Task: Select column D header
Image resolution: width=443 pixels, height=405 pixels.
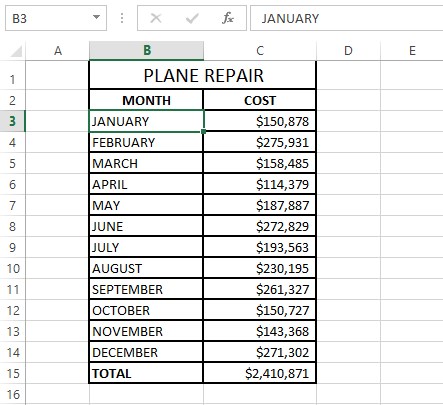Action: [x=348, y=51]
